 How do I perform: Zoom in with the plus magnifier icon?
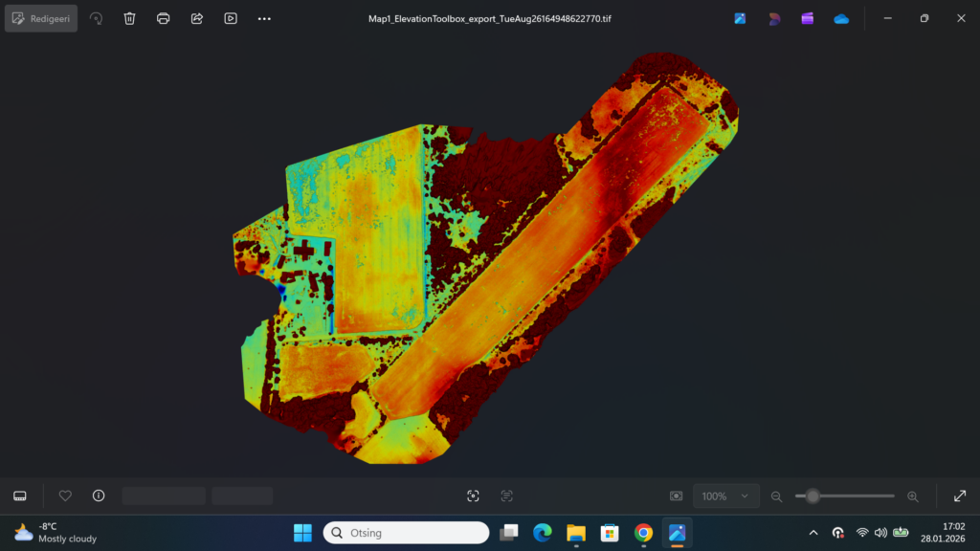912,496
